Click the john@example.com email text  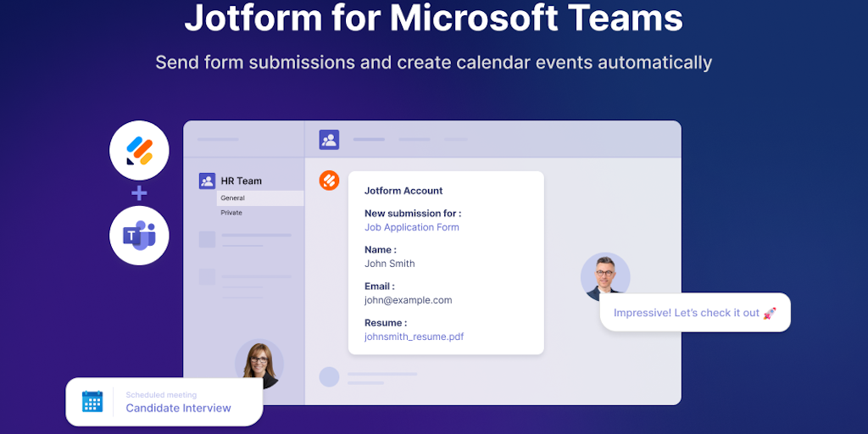(408, 301)
